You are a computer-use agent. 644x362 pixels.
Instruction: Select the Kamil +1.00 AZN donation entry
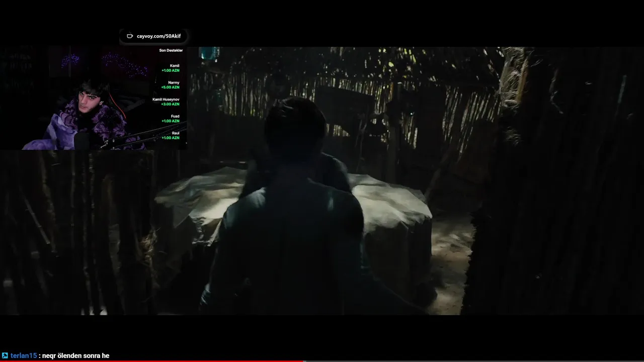pyautogui.click(x=170, y=68)
